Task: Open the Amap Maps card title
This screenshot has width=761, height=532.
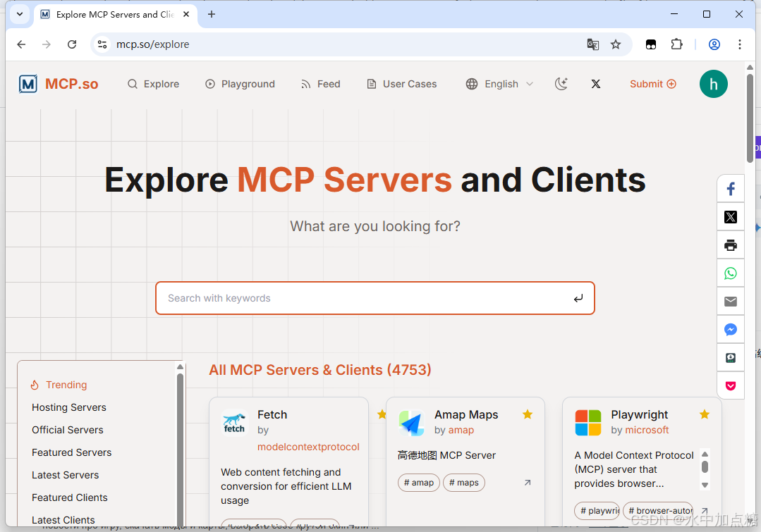Action: [466, 414]
